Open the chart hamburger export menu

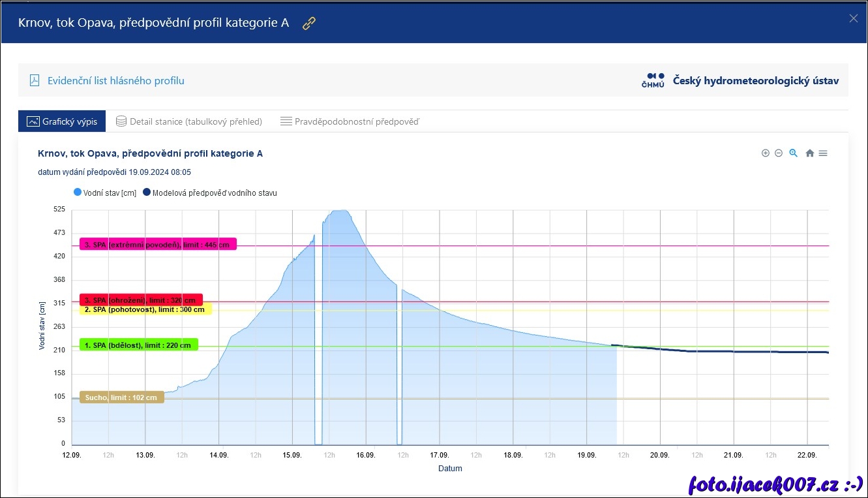pos(823,153)
